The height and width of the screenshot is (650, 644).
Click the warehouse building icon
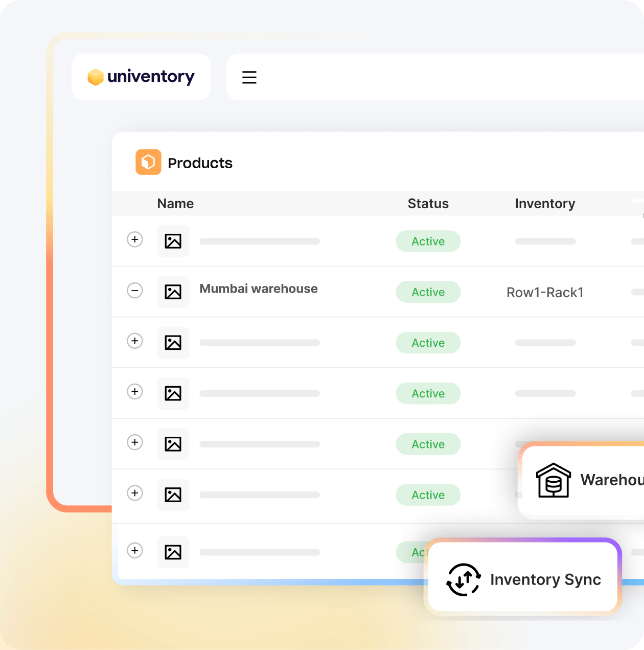coord(554,480)
